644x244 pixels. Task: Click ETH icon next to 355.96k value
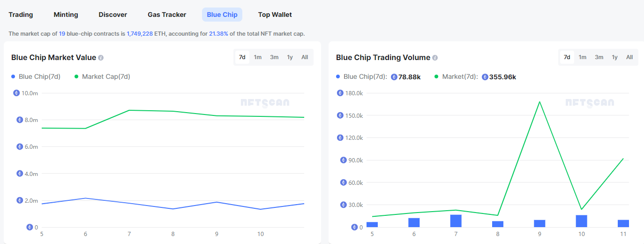point(485,77)
